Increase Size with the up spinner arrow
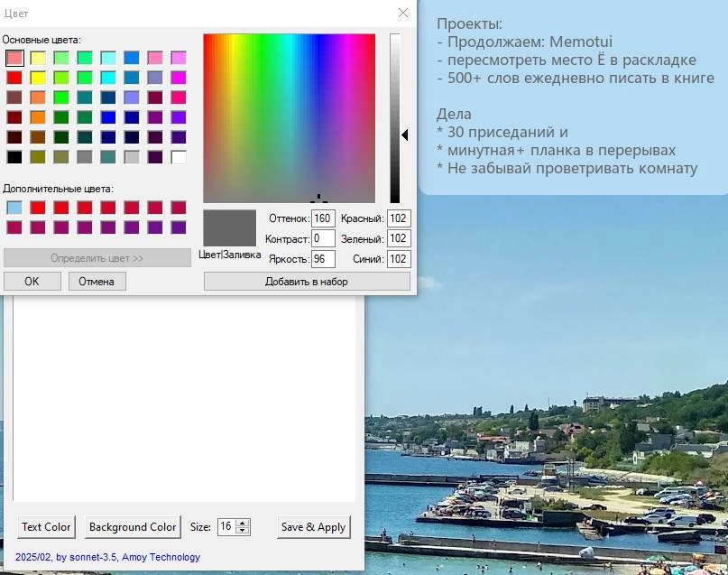 [243, 523]
